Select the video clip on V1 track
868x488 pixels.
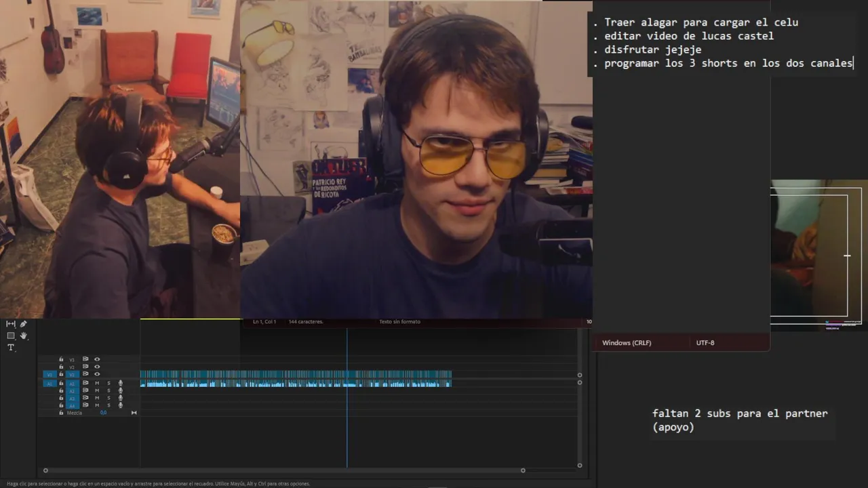pos(296,374)
